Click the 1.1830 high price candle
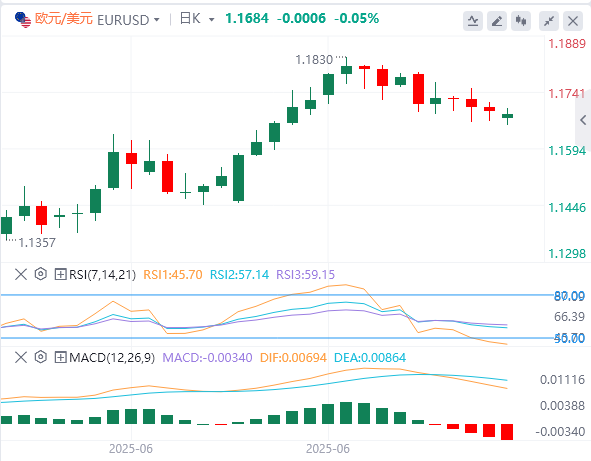This screenshot has width=591, height=461. coord(346,70)
